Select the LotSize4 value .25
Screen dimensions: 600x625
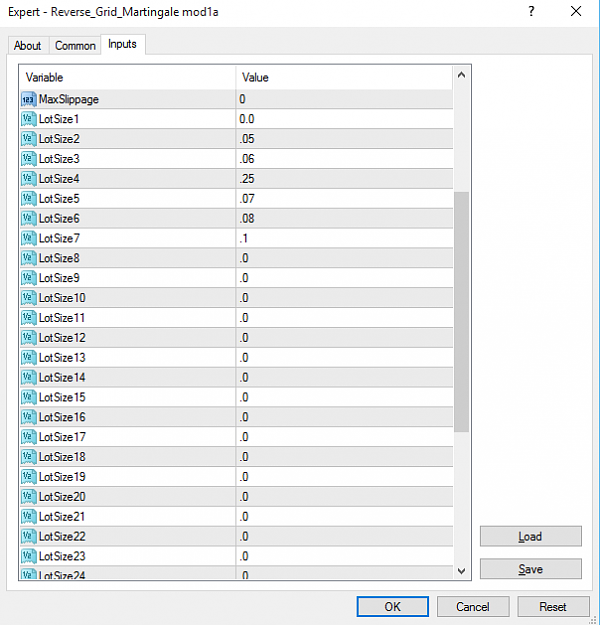click(x=344, y=179)
